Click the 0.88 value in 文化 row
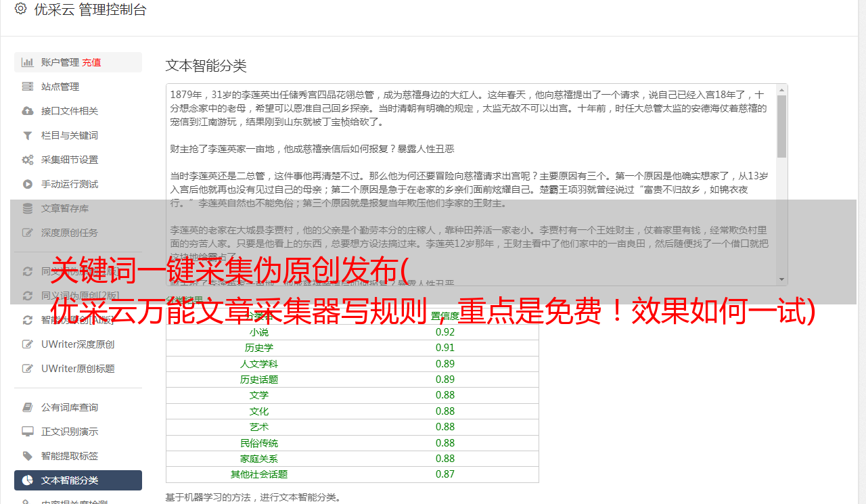Image resolution: width=866 pixels, height=504 pixels. 445,411
